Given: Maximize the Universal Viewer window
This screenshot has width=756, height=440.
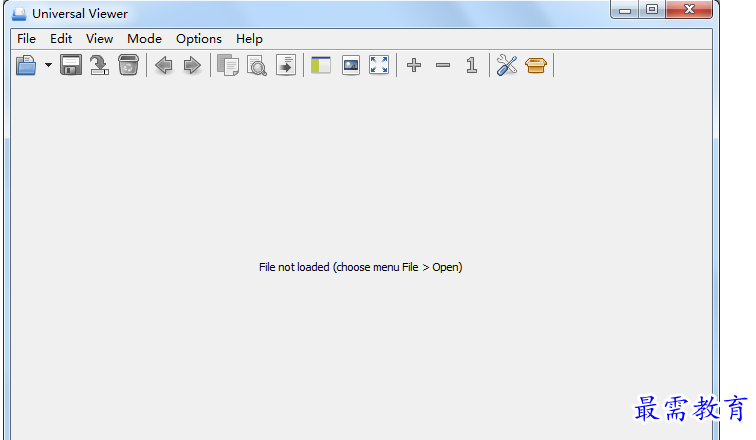Looking at the screenshot, I should (652, 9).
